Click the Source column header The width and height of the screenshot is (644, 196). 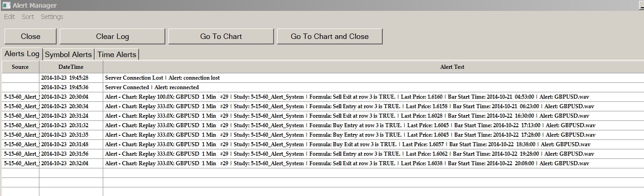coord(20,67)
